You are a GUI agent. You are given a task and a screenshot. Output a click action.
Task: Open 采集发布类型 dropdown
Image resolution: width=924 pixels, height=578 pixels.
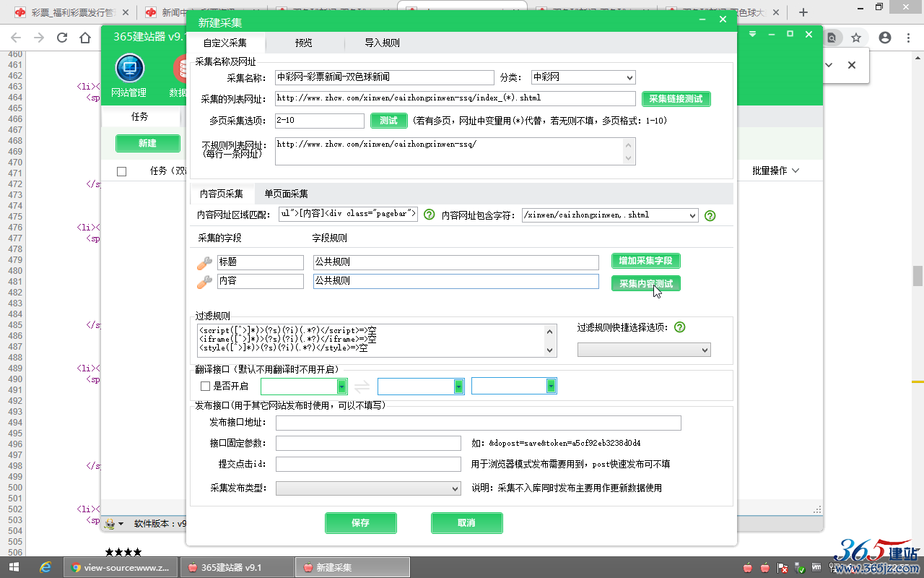pyautogui.click(x=368, y=488)
